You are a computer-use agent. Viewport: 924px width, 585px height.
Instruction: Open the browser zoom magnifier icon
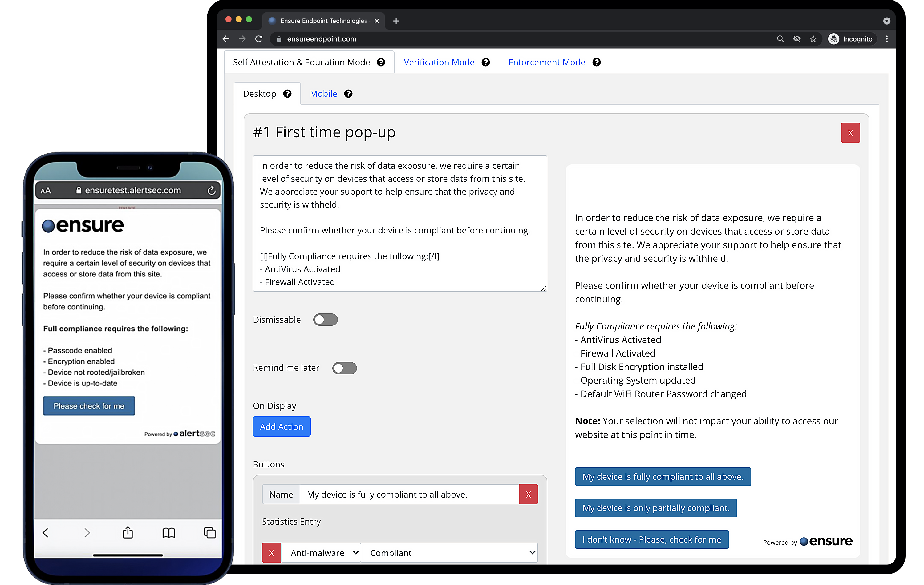(780, 39)
